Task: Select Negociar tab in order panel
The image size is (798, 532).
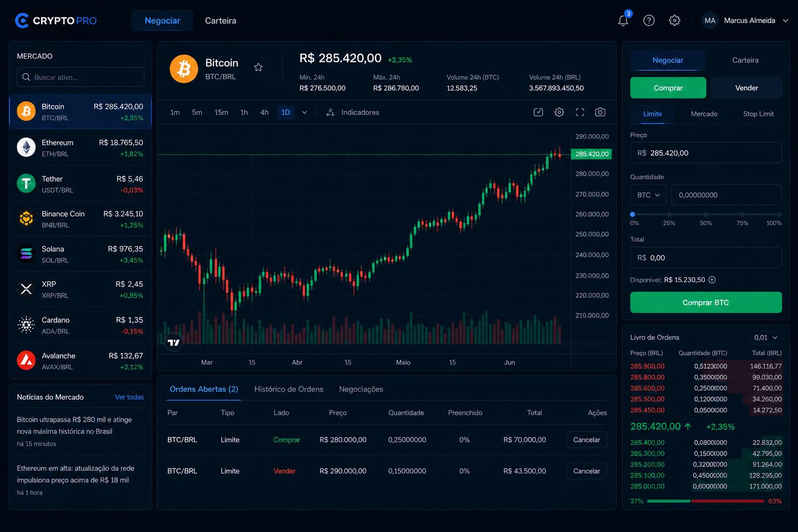Action: click(668, 60)
